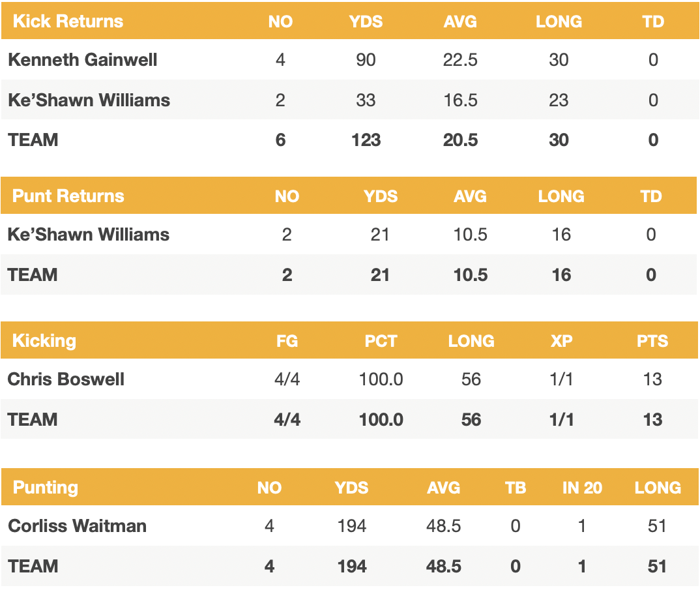Click the TEAM row in Kicking table

(x=33, y=419)
